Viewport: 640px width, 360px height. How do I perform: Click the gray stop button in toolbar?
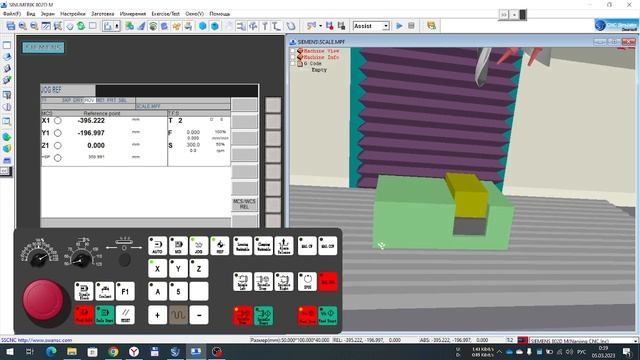click(x=411, y=26)
